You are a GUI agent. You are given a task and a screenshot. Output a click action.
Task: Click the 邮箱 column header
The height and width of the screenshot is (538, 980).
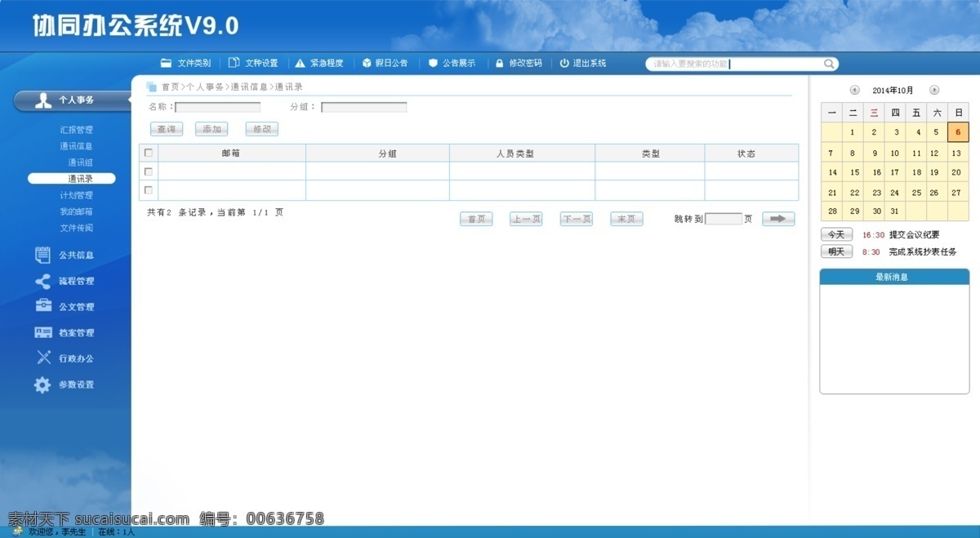[x=232, y=153]
